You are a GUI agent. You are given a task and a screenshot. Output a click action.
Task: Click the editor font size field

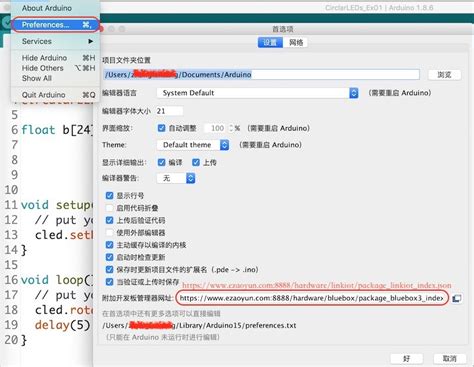pyautogui.click(x=170, y=111)
